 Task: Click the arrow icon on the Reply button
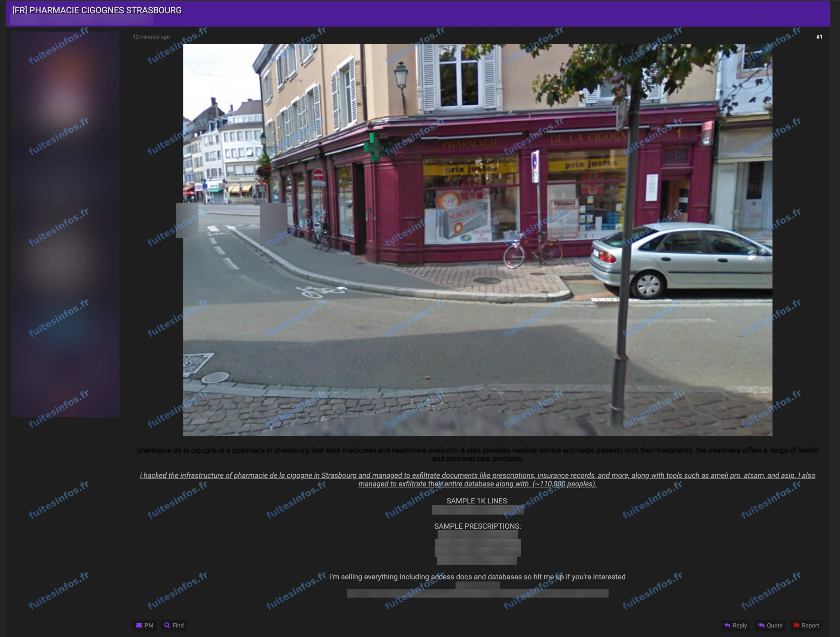727,625
